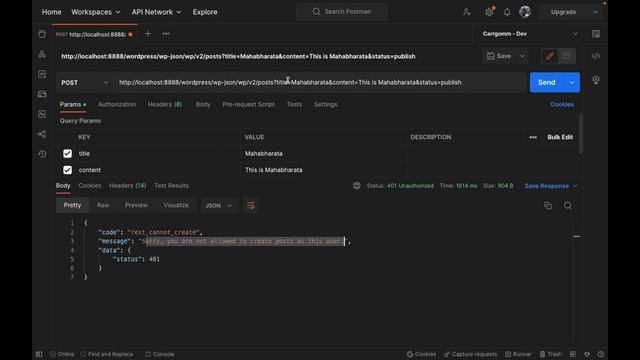Change the POST method dropdown
Image resolution: width=640 pixels, height=360 pixels.
click(84, 82)
